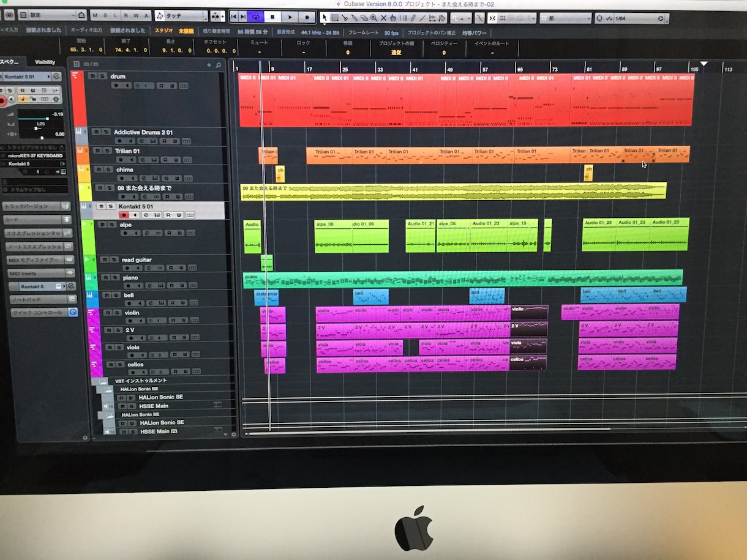
Task: Open the quantize preset 1/64 dropdown
Action: click(636, 19)
